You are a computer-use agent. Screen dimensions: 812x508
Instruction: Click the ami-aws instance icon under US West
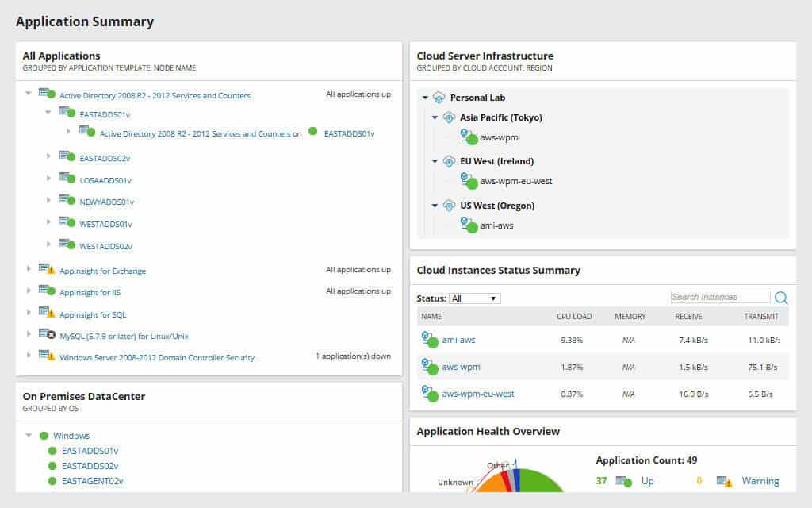(x=469, y=225)
